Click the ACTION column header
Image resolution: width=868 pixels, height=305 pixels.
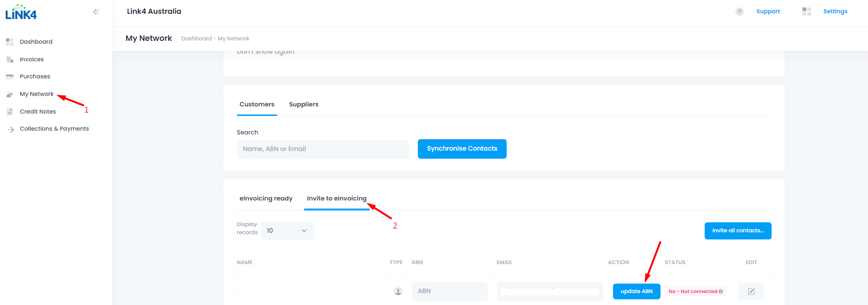(x=618, y=262)
